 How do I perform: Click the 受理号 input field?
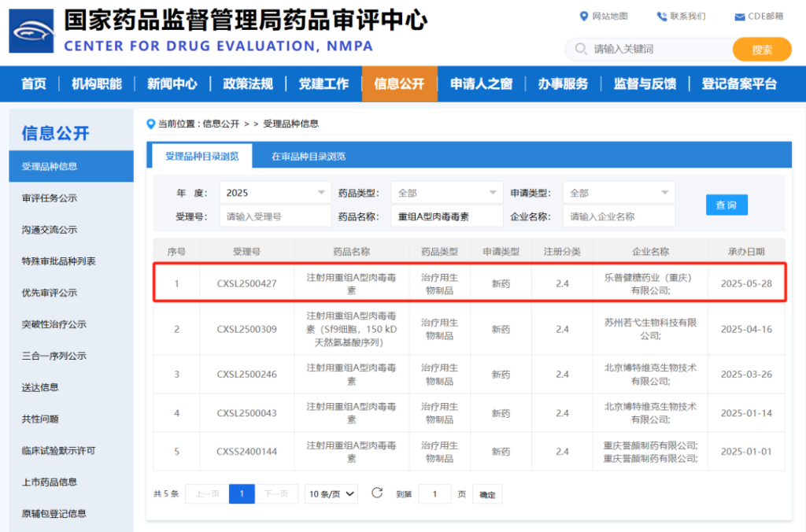[x=275, y=216]
